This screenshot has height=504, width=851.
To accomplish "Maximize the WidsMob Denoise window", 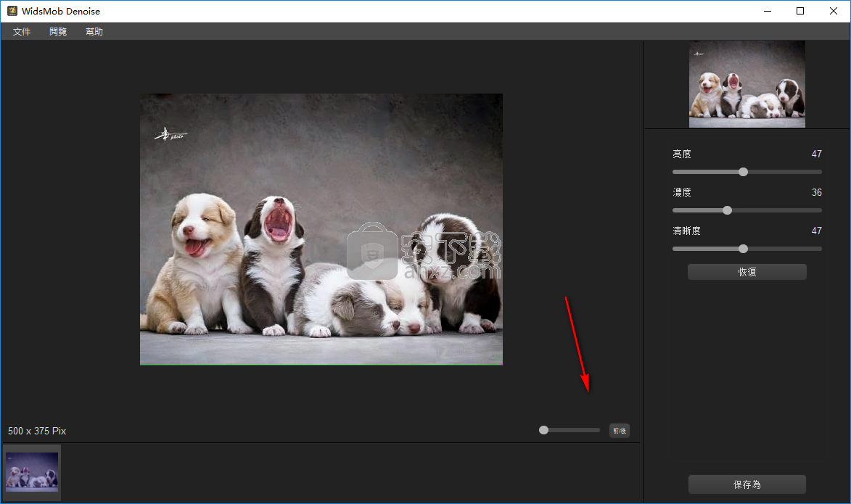I will click(x=800, y=11).
